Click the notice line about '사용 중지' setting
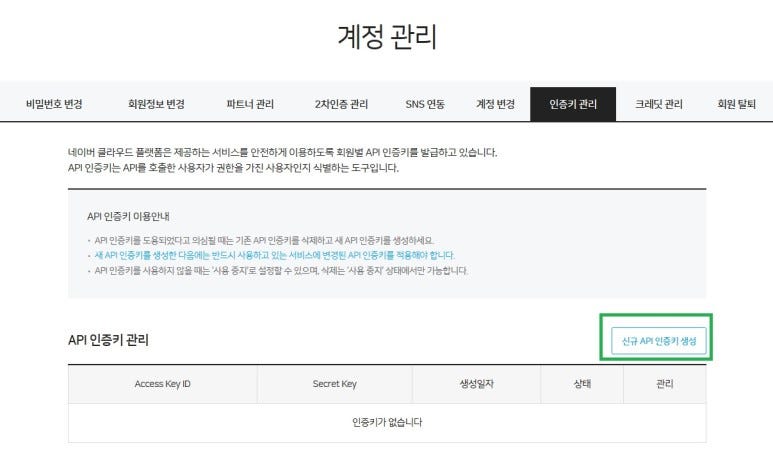 281,270
